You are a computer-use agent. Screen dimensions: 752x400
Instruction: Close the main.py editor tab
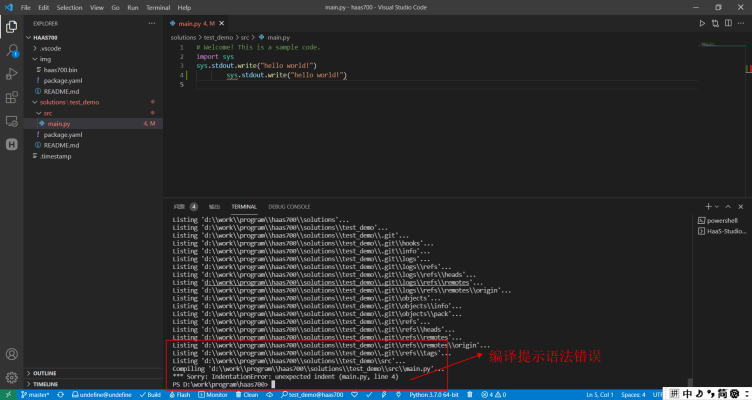pyautogui.click(x=222, y=22)
